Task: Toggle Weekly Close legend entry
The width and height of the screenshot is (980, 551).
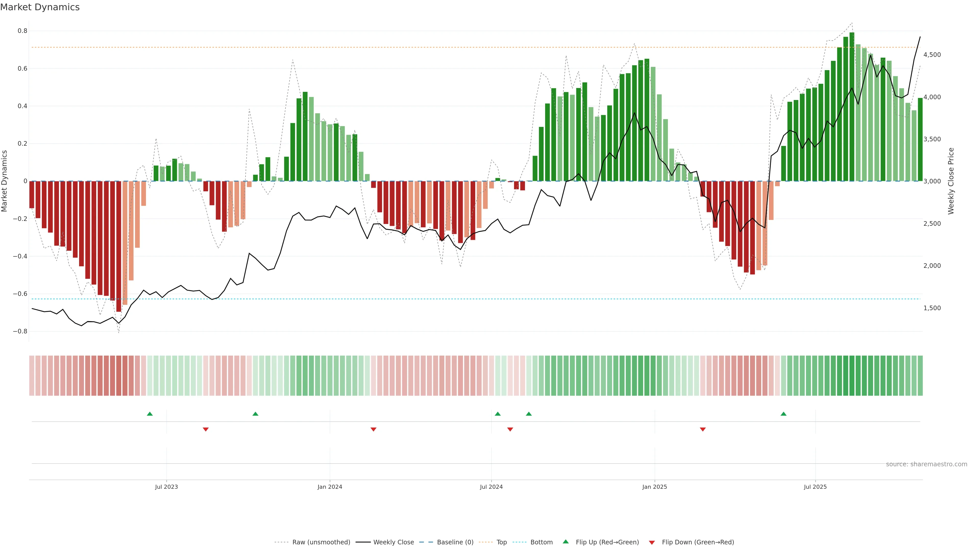Action: (393, 542)
